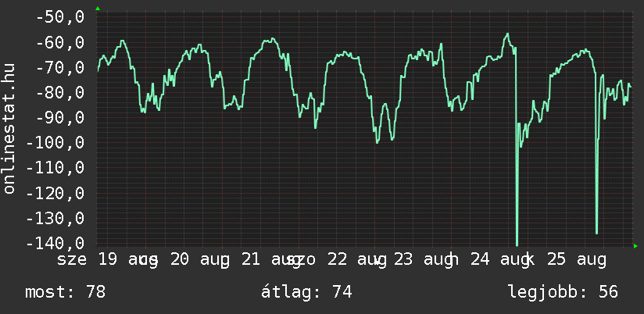Click the '20 aug' date label
This screenshot has width=644, height=314.
199,260
